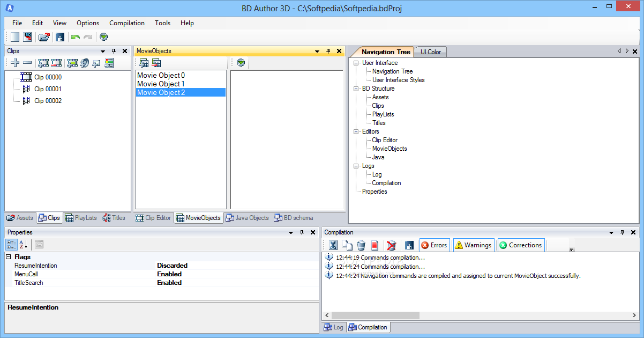Add a clip with the plus icon
Image resolution: width=644 pixels, height=338 pixels.
pyautogui.click(x=14, y=63)
